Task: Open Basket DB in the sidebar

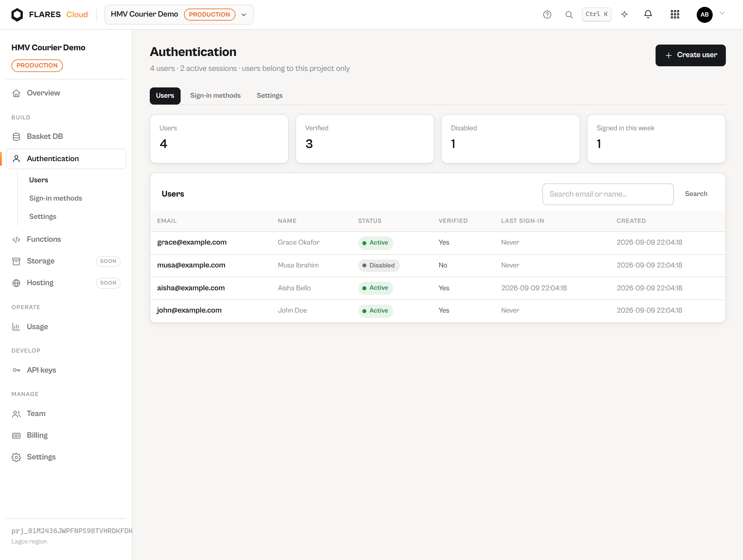Action: [x=66, y=137]
